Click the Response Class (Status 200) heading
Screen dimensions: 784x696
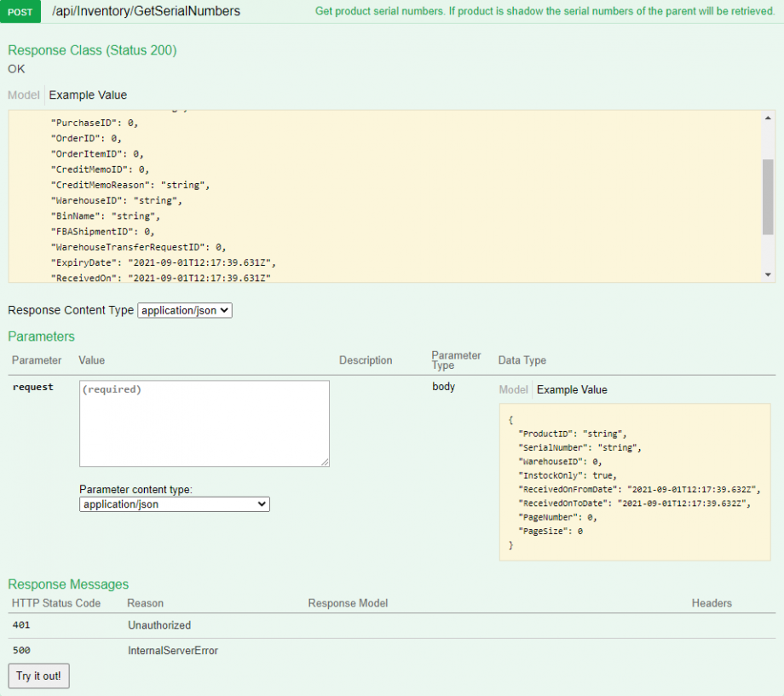point(92,50)
